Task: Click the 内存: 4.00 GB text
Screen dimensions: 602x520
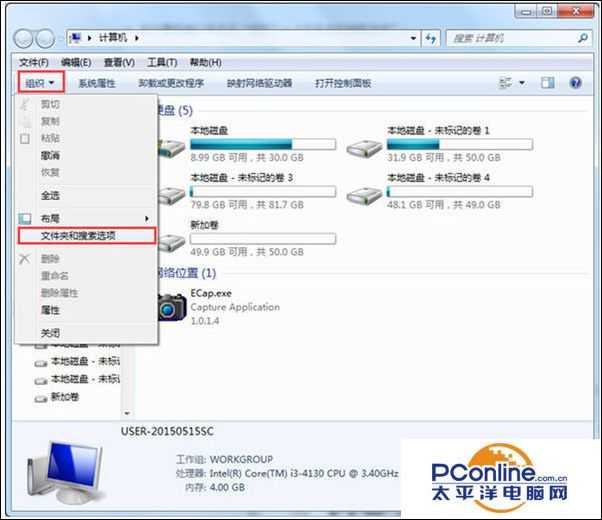Action: click(215, 487)
